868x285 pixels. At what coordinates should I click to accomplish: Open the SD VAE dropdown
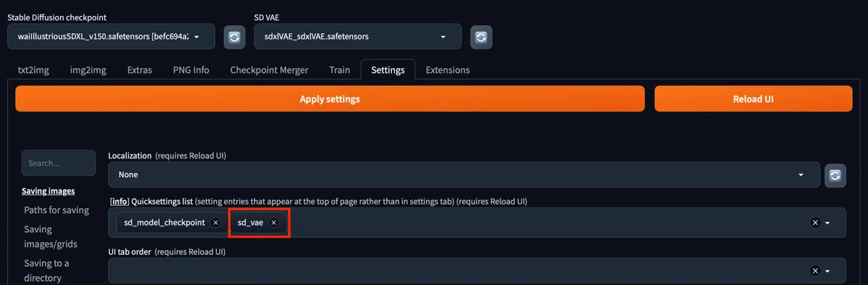click(x=357, y=37)
